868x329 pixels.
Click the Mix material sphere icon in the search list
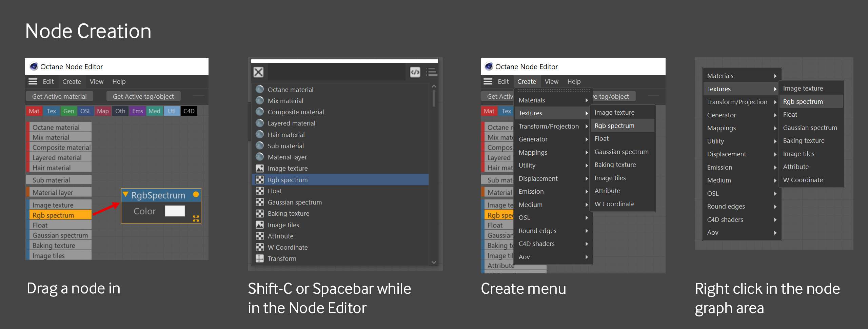[260, 100]
